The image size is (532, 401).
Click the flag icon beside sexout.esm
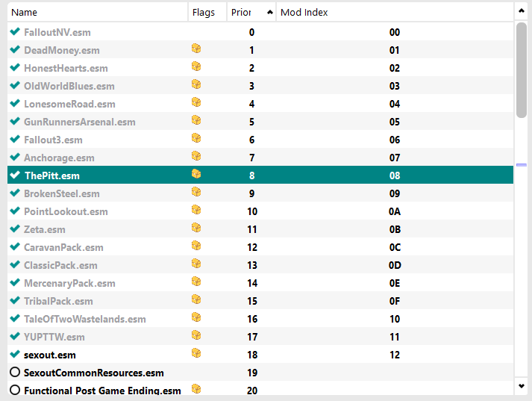(x=196, y=353)
